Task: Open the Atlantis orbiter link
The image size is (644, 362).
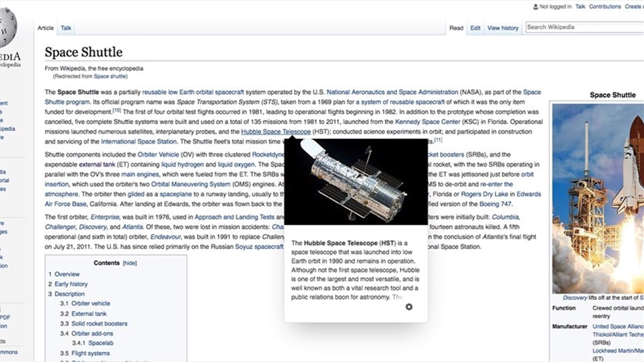Action: [x=132, y=227]
